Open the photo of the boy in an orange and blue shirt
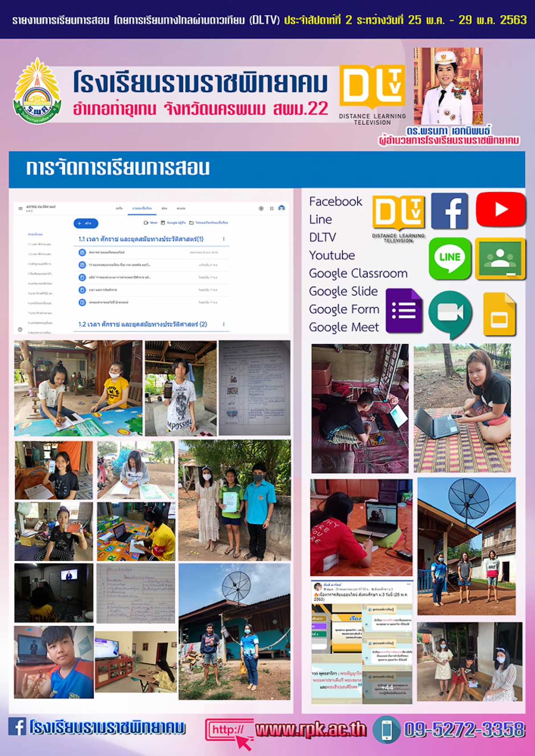535x756 pixels. click(54, 662)
